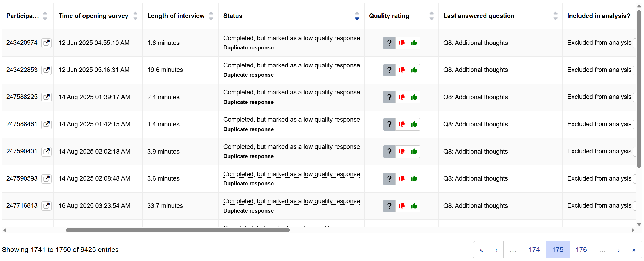
Task: Click the Included in analysis? header
Action: 599,16
